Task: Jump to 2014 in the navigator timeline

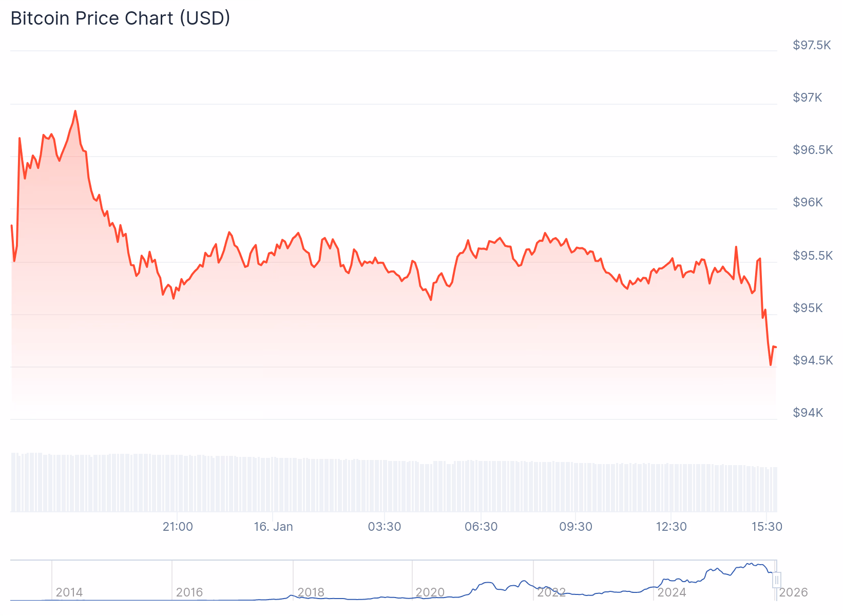Action: click(x=69, y=592)
